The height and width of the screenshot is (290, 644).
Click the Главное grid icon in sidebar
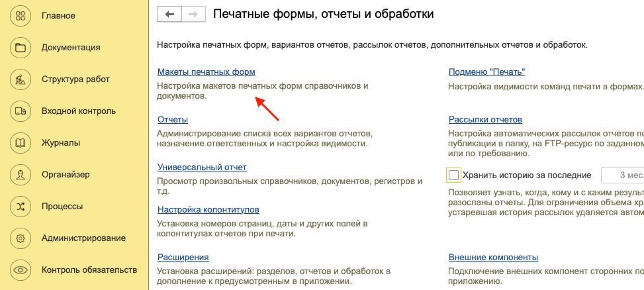click(x=21, y=15)
